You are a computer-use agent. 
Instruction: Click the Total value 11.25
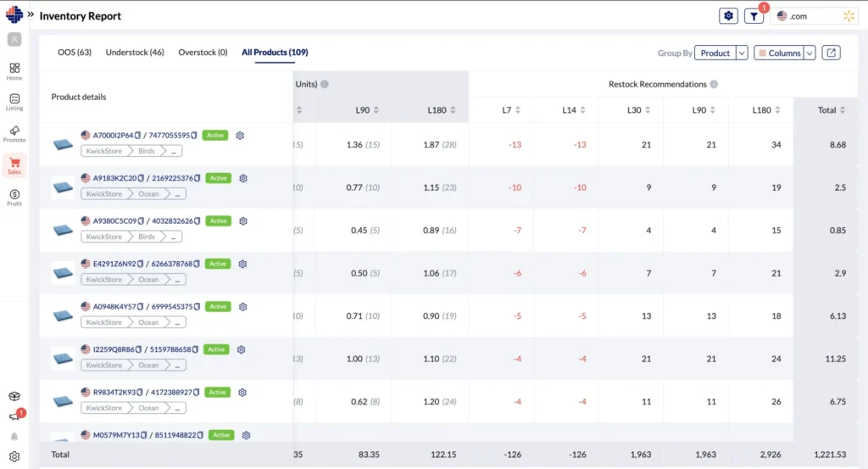pos(835,359)
